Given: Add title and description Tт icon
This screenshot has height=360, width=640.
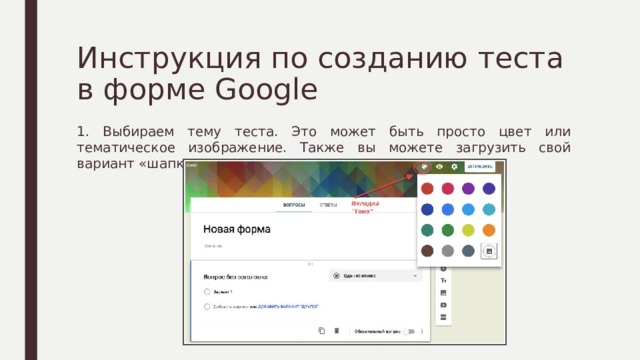Looking at the screenshot, I should coord(444,281).
